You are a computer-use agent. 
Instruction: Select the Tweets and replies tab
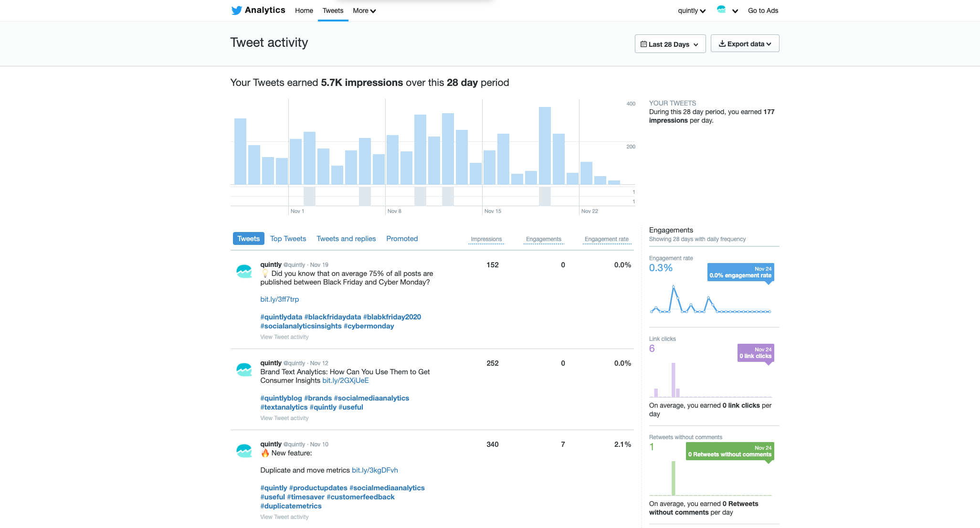pos(346,239)
